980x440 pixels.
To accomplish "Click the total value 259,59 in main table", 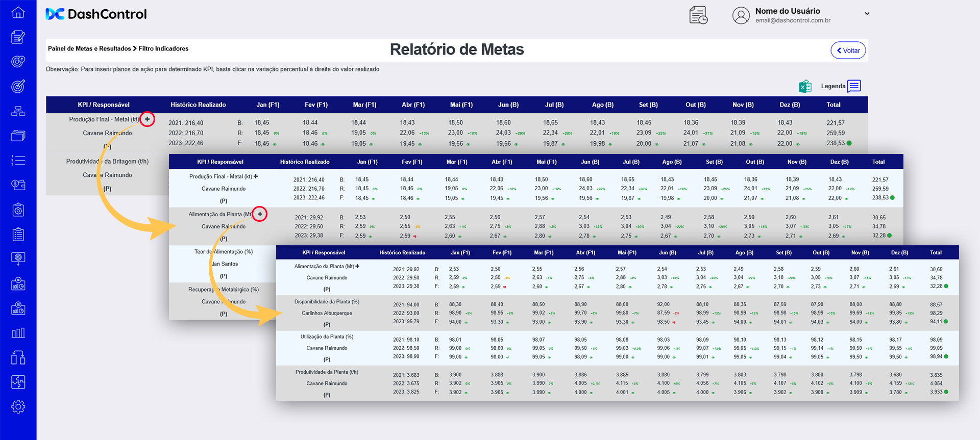I will [x=836, y=133].
